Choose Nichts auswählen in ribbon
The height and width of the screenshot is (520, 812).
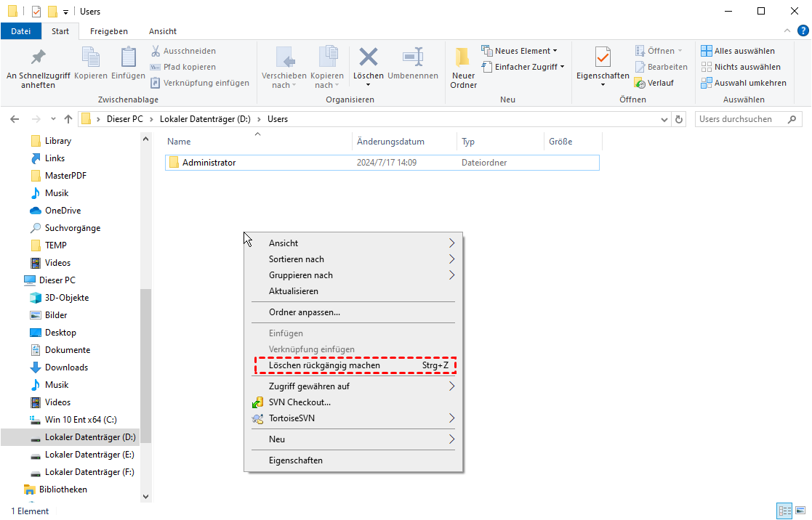[738, 67]
